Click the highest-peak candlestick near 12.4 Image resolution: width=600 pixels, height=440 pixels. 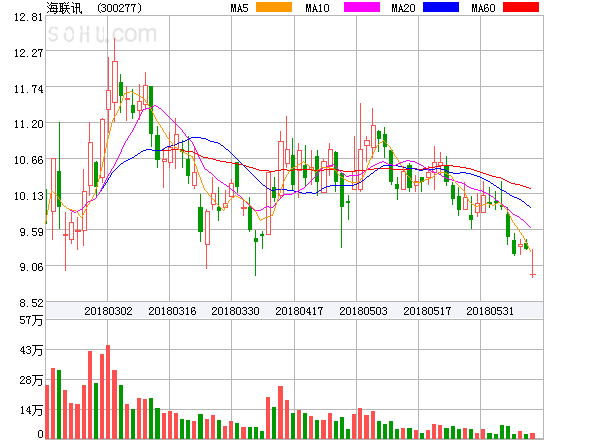coord(114,79)
